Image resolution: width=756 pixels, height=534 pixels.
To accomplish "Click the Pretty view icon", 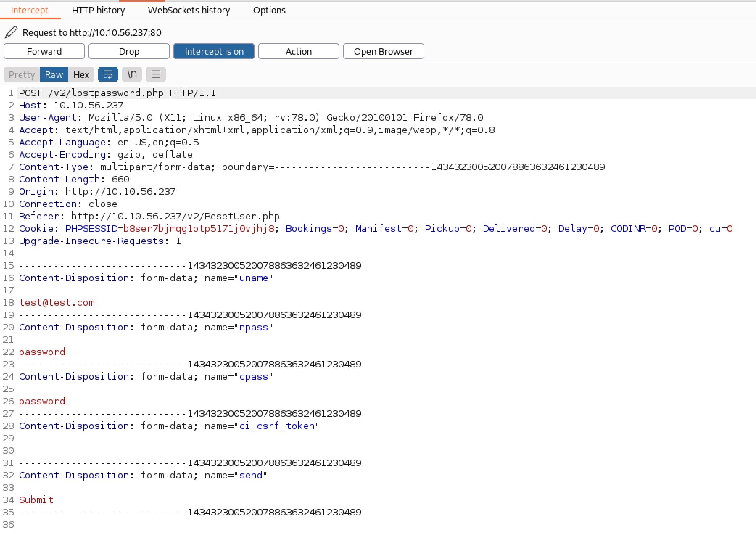I will pos(21,74).
